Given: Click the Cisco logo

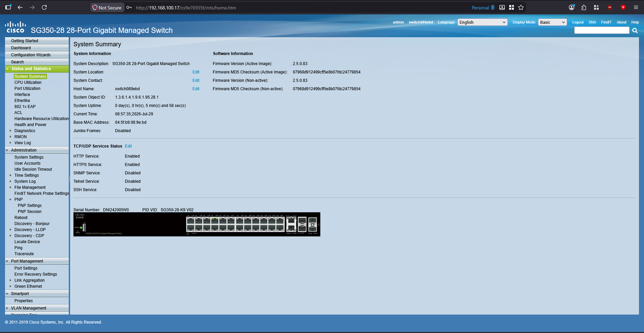Looking at the screenshot, I should click(x=15, y=27).
